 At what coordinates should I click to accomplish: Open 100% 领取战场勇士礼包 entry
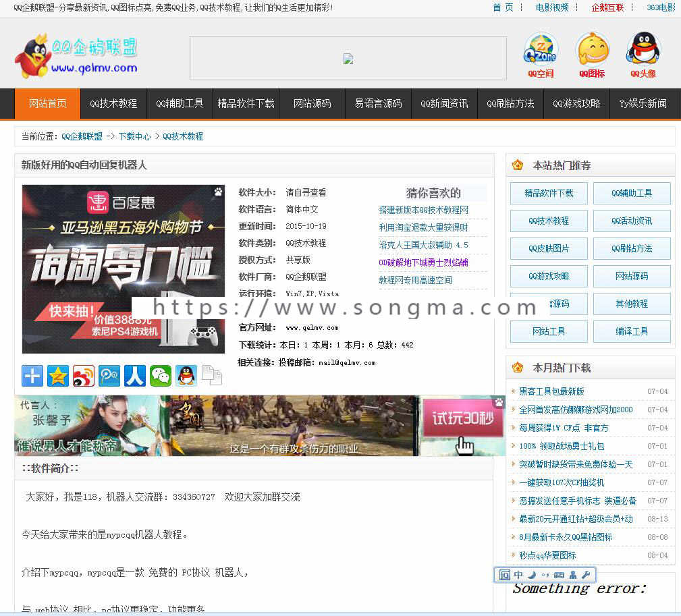[562, 446]
